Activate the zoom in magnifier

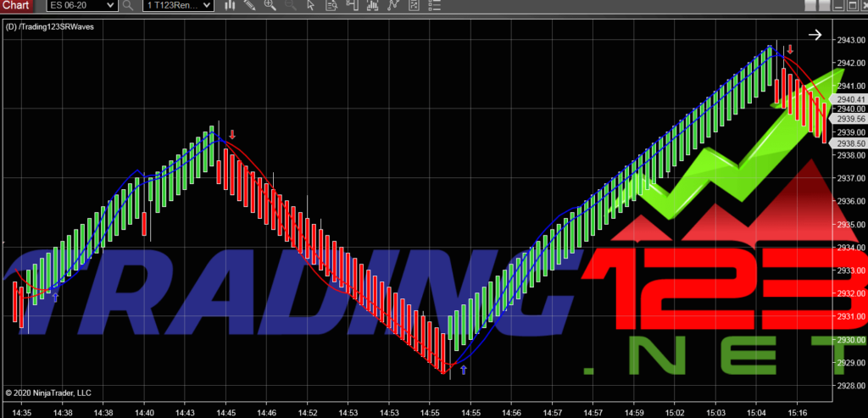pyautogui.click(x=270, y=6)
